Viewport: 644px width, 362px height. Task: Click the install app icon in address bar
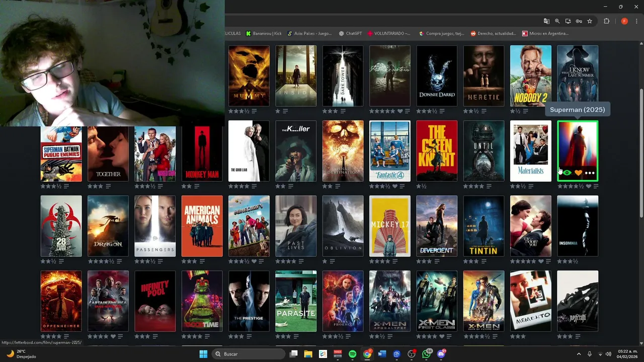click(568, 21)
